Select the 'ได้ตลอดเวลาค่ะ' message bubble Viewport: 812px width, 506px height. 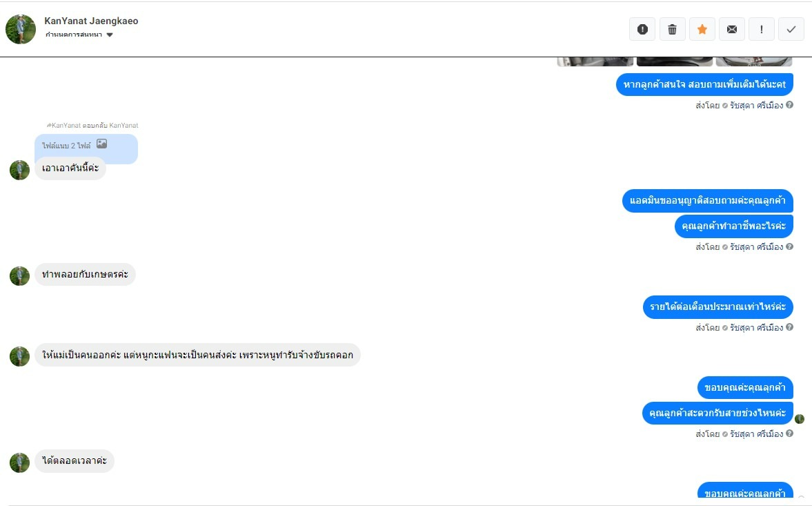[75, 461]
